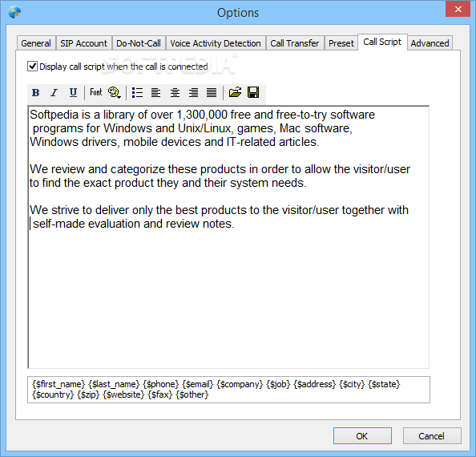
Task: Click the {$country} placeholder
Action: 53,394
